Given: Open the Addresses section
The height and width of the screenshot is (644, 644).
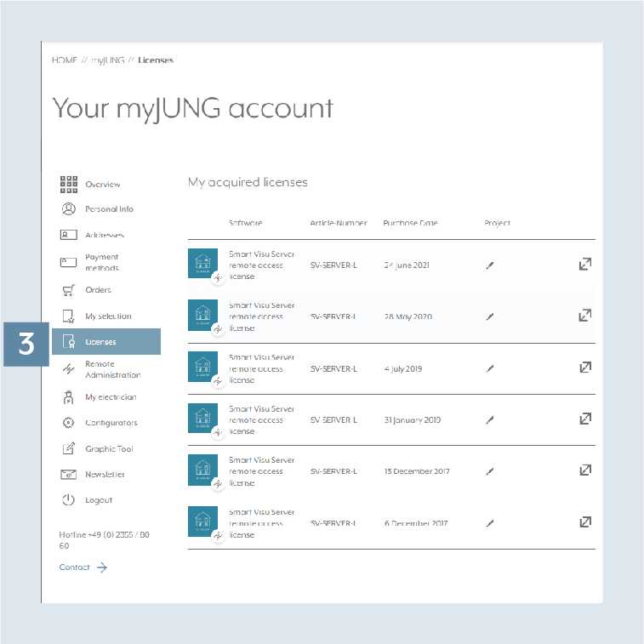Looking at the screenshot, I should 105,235.
